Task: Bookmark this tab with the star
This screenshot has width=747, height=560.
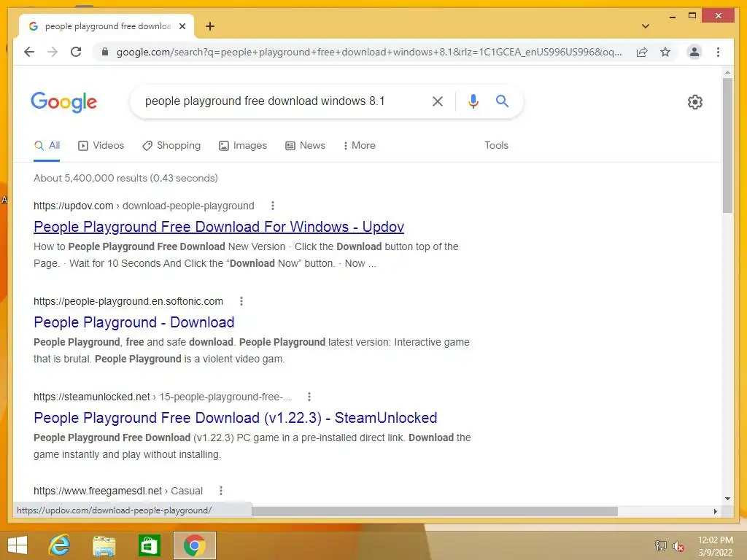Action: tap(665, 52)
